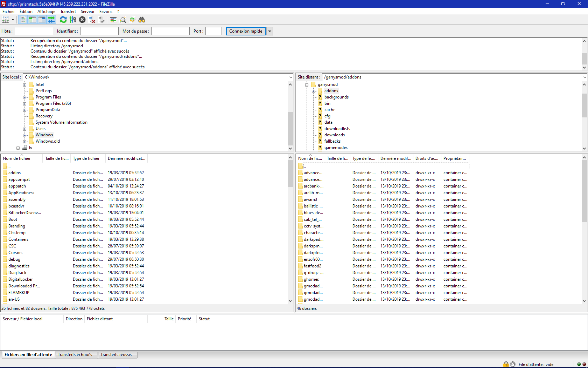This screenshot has height=368, width=588.
Task: Expand the E: drive node
Action: pyautogui.click(x=18, y=148)
